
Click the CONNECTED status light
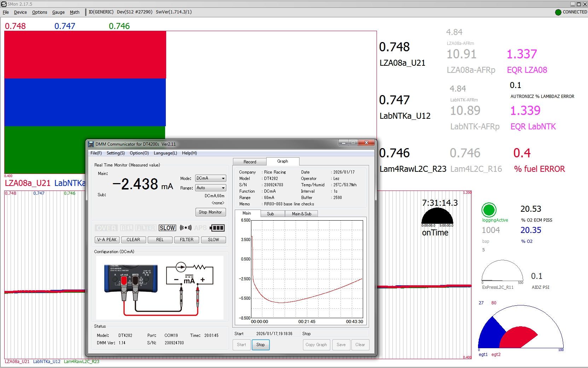click(x=558, y=12)
